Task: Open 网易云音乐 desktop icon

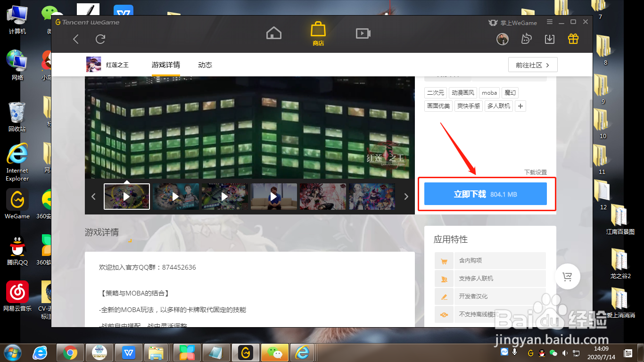Action: click(17, 296)
